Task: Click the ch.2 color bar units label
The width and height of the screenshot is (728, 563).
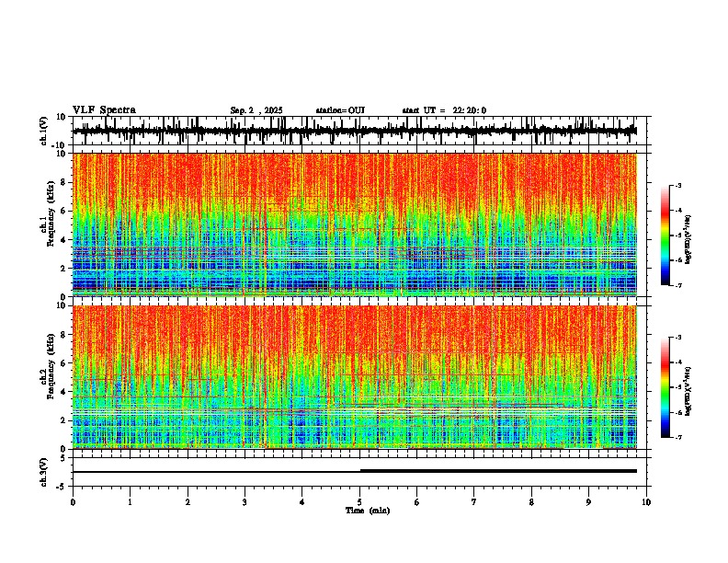Action: 688,391
